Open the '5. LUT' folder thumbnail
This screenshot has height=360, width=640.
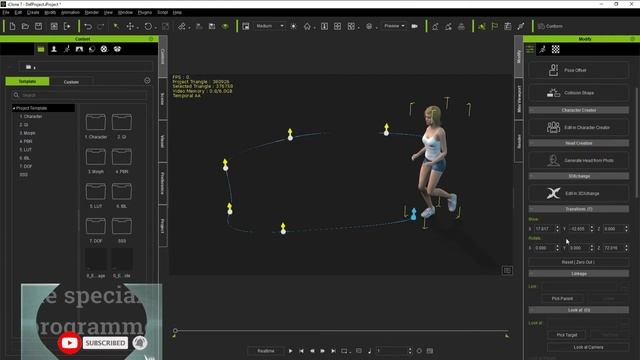click(96, 191)
